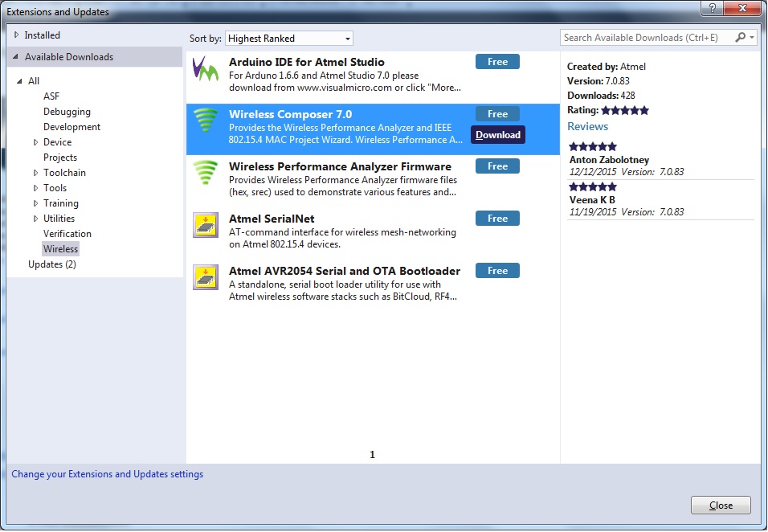Select the Debugging category
768x532 pixels.
(x=67, y=112)
